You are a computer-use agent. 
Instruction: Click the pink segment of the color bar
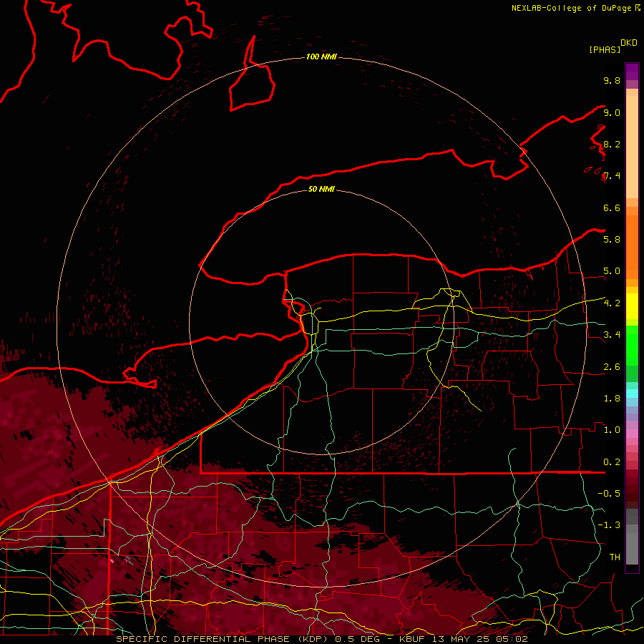[632, 434]
